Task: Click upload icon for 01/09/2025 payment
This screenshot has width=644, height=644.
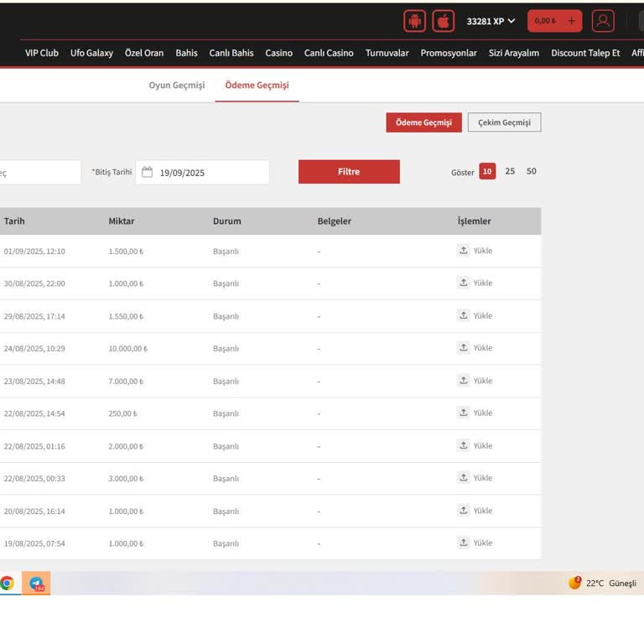Action: [x=464, y=251]
